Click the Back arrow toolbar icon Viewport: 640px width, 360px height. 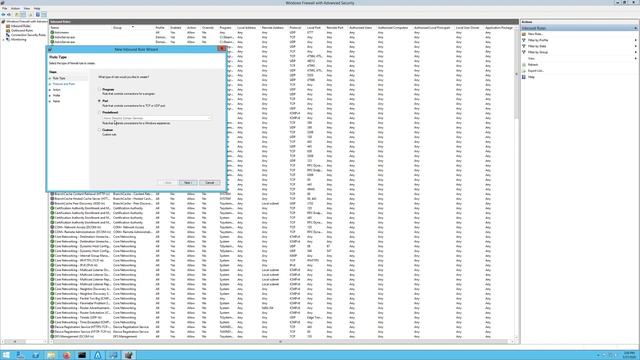[4, 14]
